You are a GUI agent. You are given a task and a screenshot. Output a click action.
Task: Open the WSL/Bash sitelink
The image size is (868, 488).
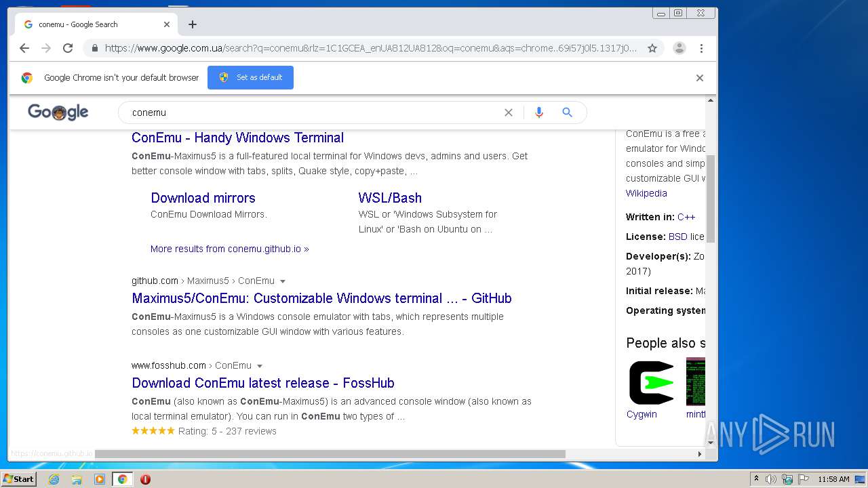pyautogui.click(x=390, y=198)
